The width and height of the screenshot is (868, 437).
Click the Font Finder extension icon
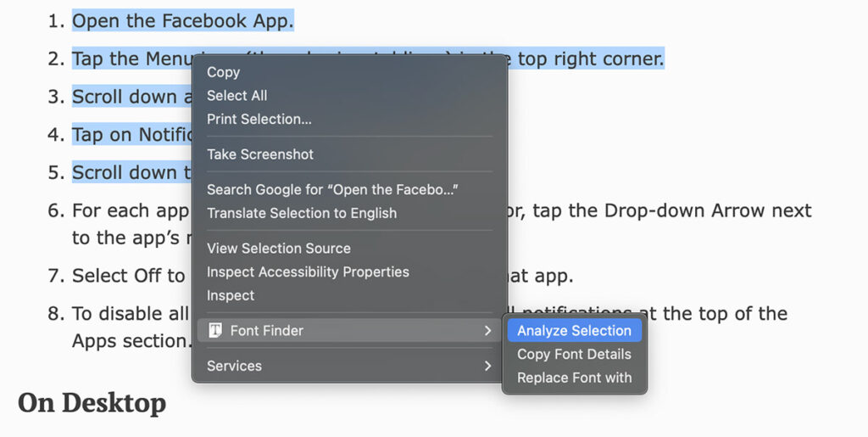[215, 331]
